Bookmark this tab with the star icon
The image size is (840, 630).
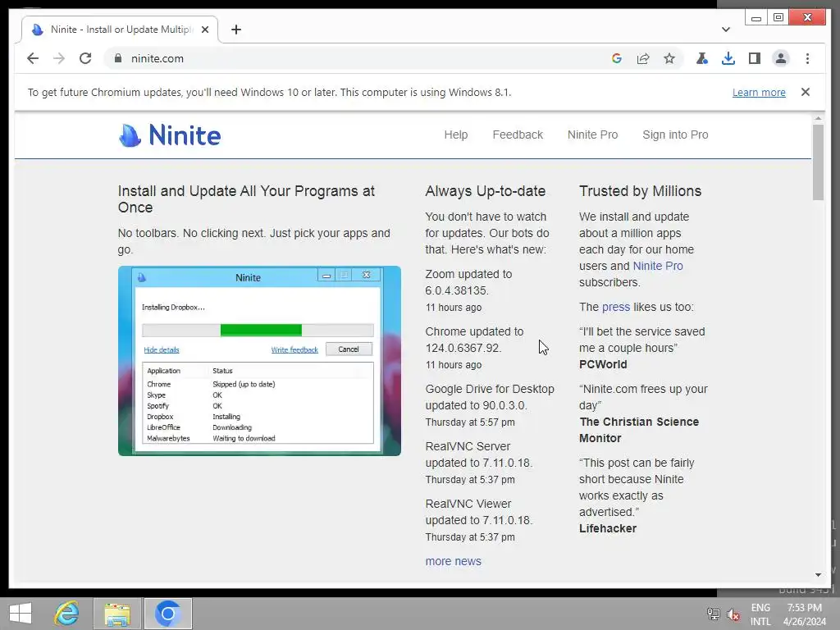[x=669, y=58]
